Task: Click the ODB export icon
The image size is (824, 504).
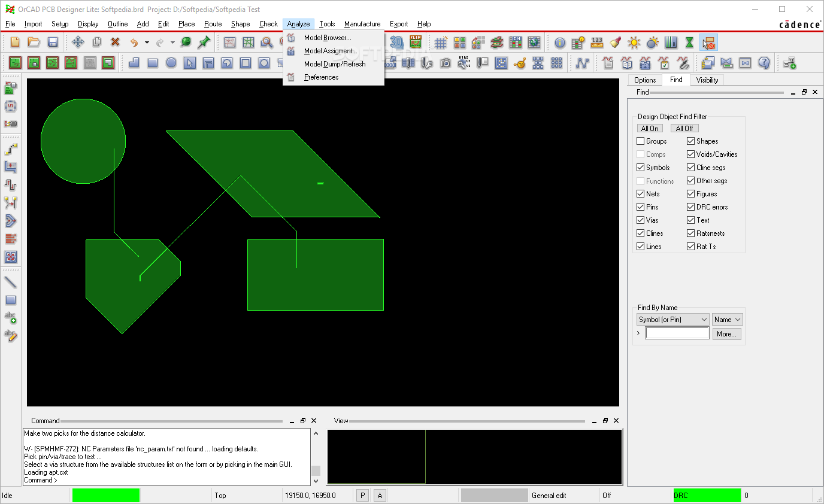Action: [390, 63]
